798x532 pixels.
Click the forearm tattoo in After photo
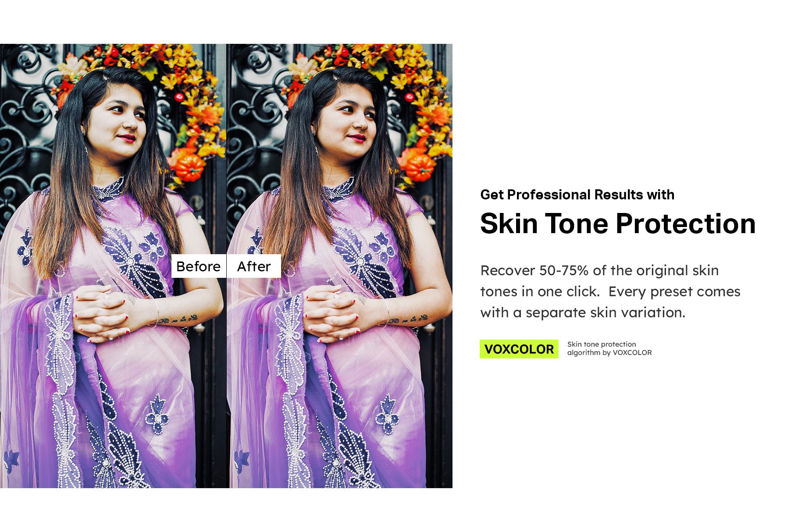409,319
